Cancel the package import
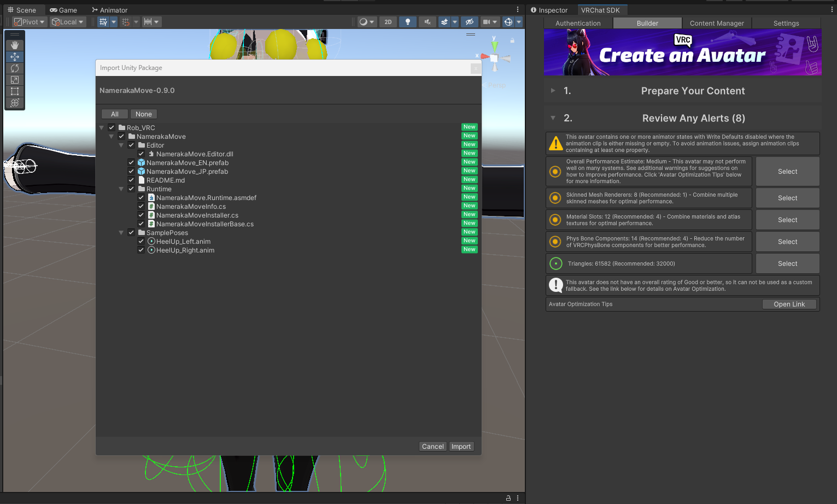Image resolution: width=837 pixels, height=504 pixels. (x=433, y=447)
